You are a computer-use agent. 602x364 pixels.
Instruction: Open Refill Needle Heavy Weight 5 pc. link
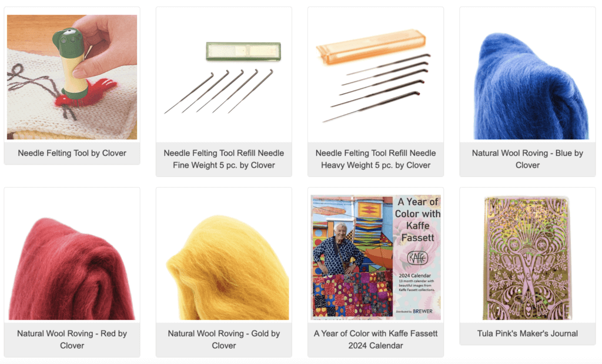(x=376, y=159)
